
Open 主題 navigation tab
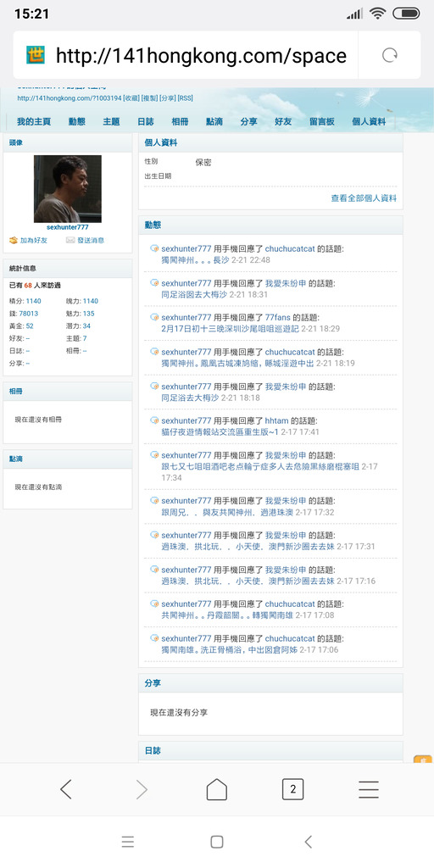pos(111,122)
